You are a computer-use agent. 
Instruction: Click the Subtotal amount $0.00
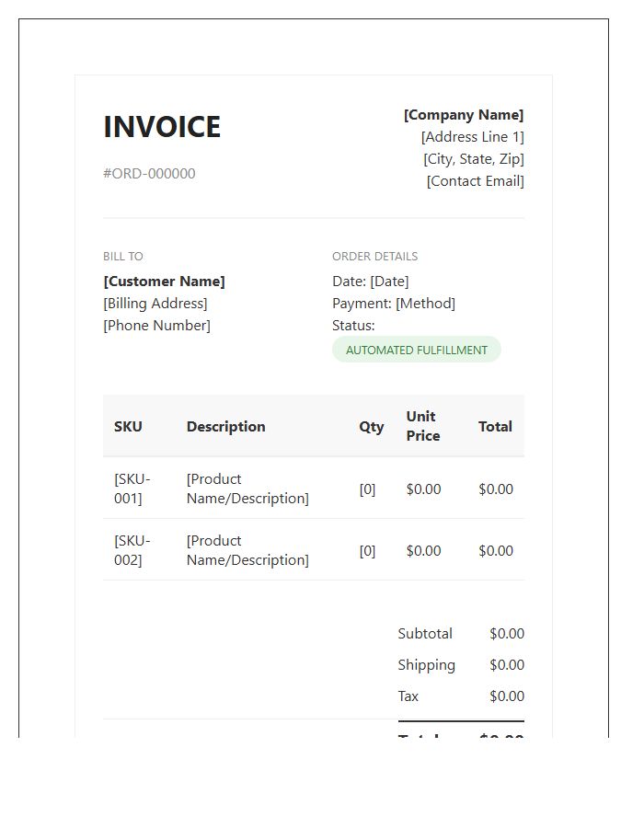(507, 634)
